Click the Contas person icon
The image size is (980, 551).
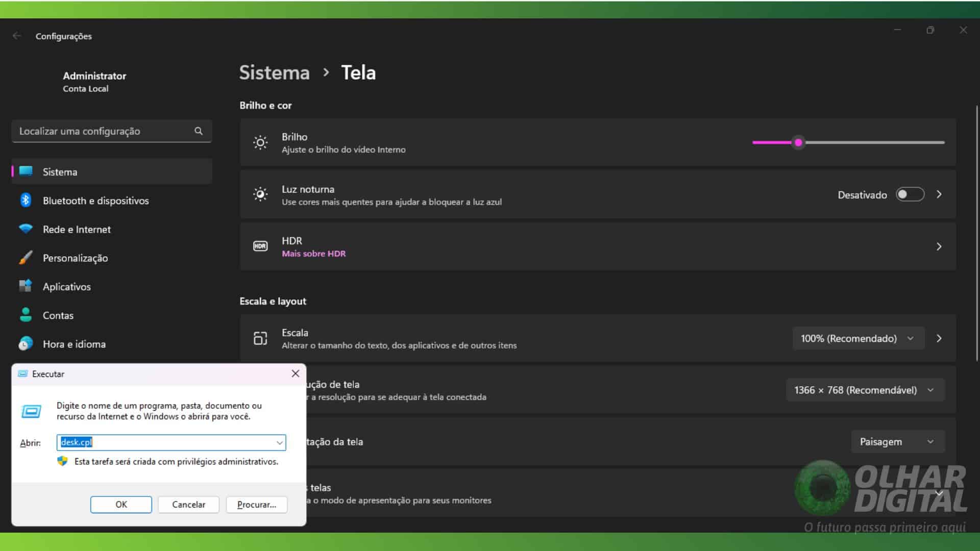[x=26, y=315]
